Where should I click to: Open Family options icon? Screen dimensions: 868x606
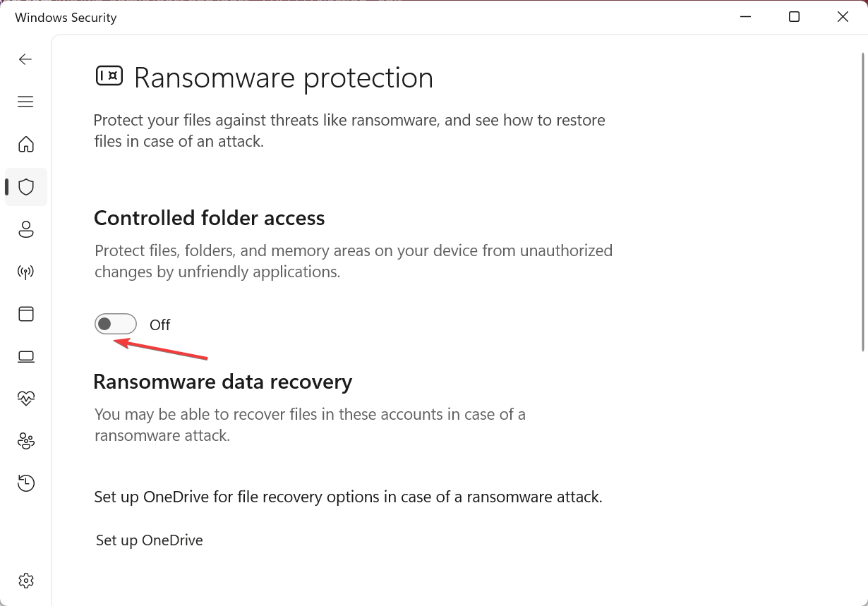[x=26, y=441]
